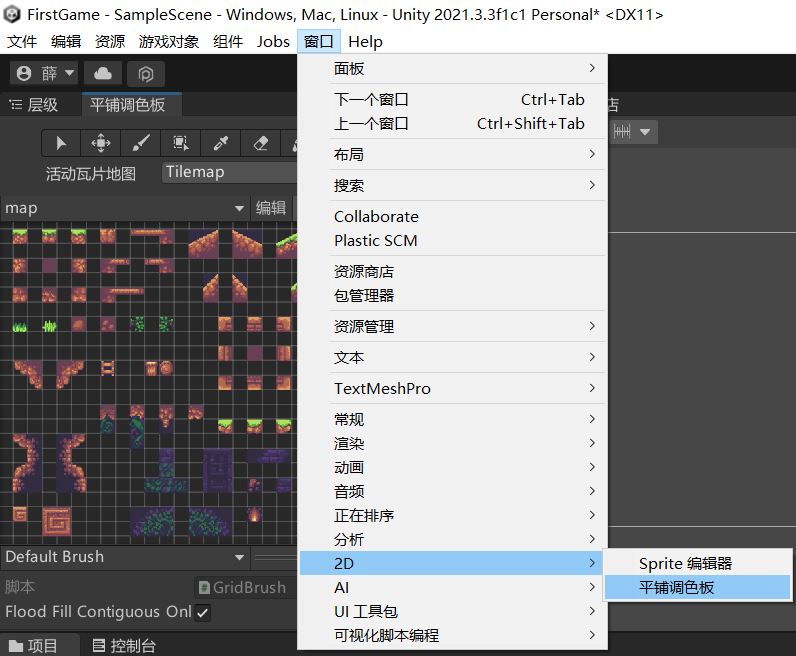Open the map palette dropdown
The height and width of the screenshot is (656, 796).
click(x=124, y=208)
